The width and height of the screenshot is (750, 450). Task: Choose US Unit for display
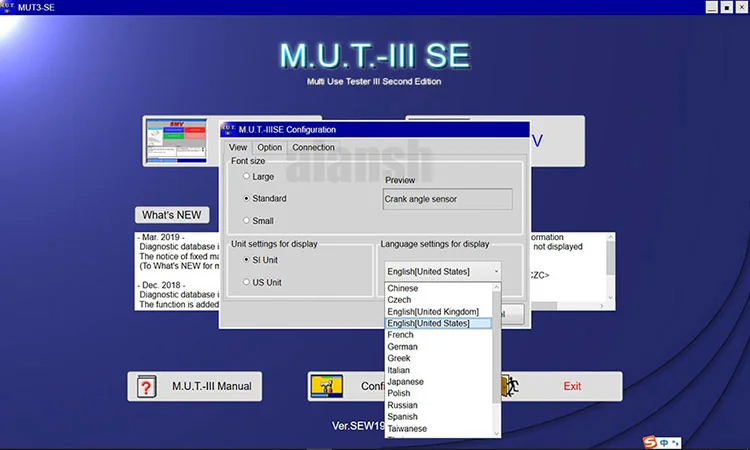coord(246,282)
